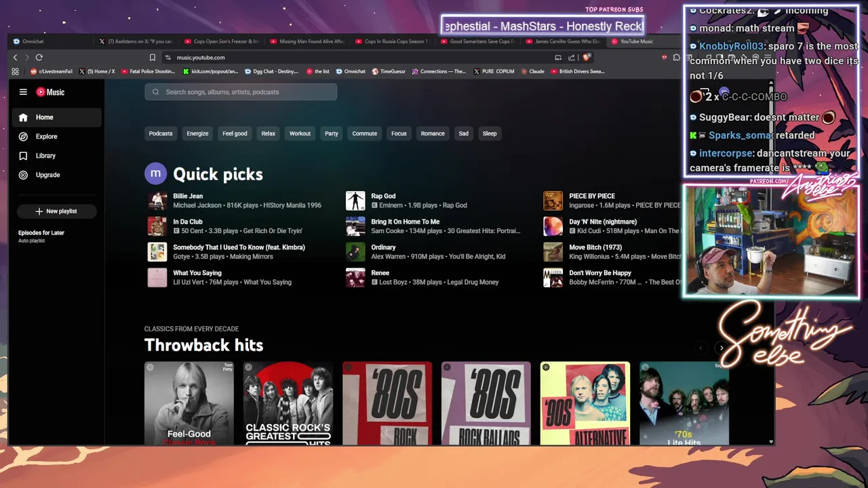Select the Sad mood chip
Viewport: 868px width, 488px height.
click(x=463, y=134)
